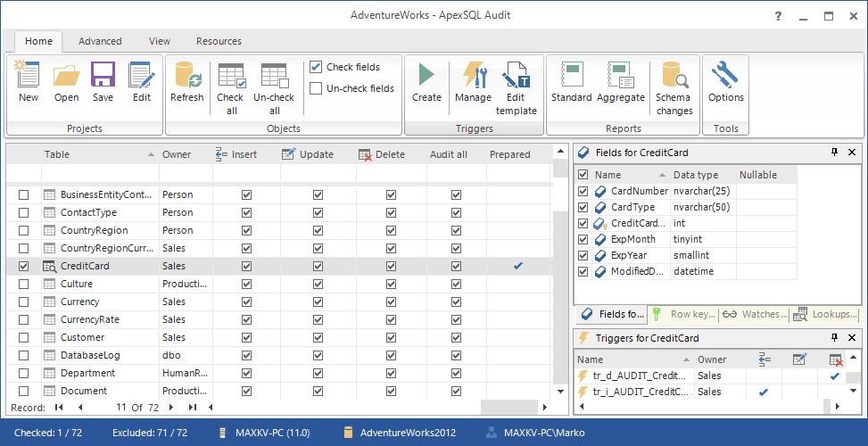Sort by the Table column header
This screenshot has height=446, width=868.
click(100, 154)
